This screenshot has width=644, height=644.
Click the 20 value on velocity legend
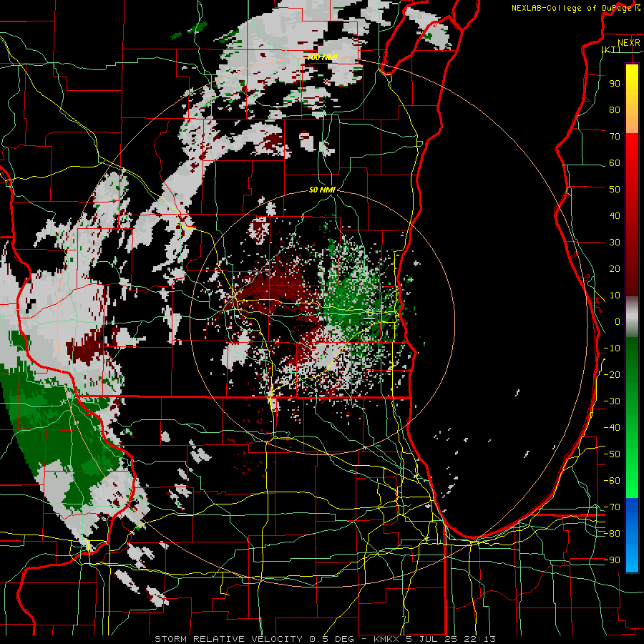[615, 268]
